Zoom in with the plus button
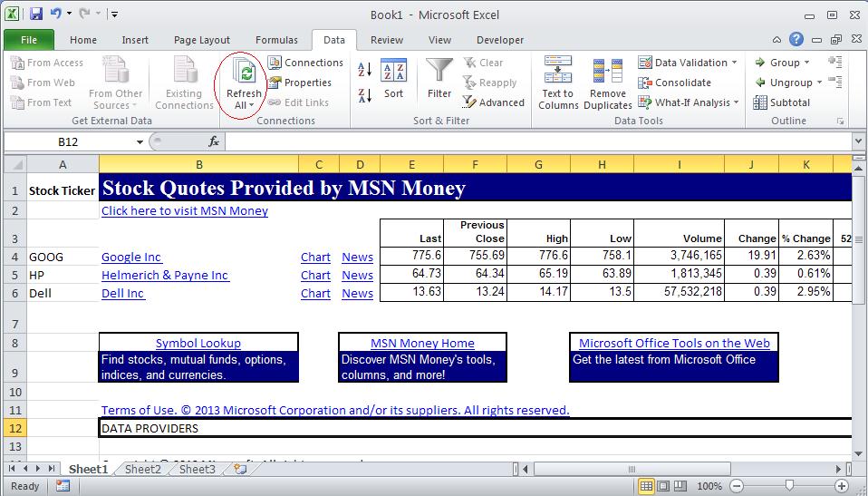Screen dimensions: 868x496 pos(842,487)
